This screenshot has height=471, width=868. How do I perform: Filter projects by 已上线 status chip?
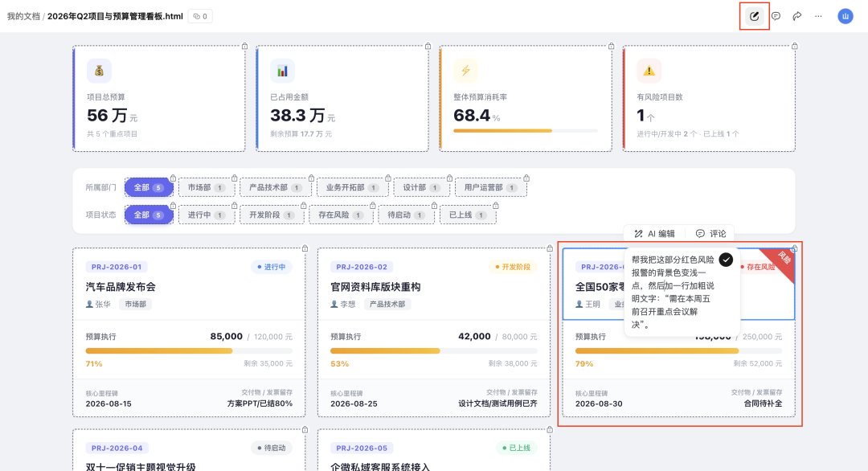coord(467,215)
